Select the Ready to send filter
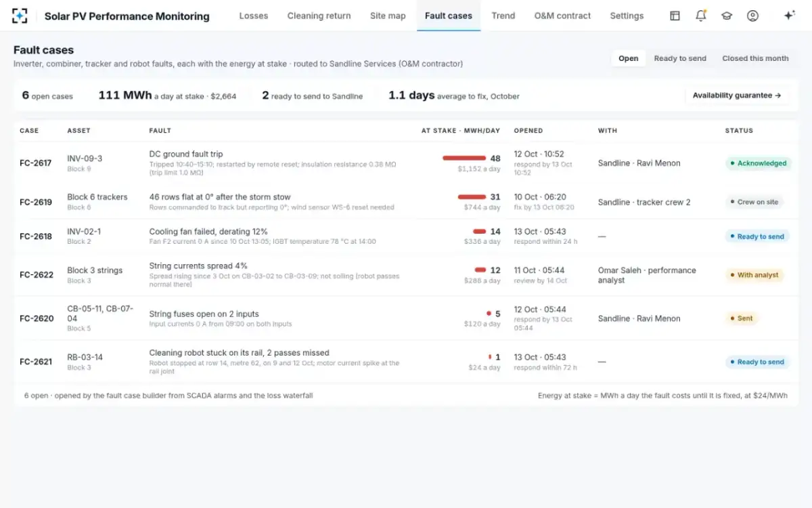This screenshot has width=812, height=508. 680,58
